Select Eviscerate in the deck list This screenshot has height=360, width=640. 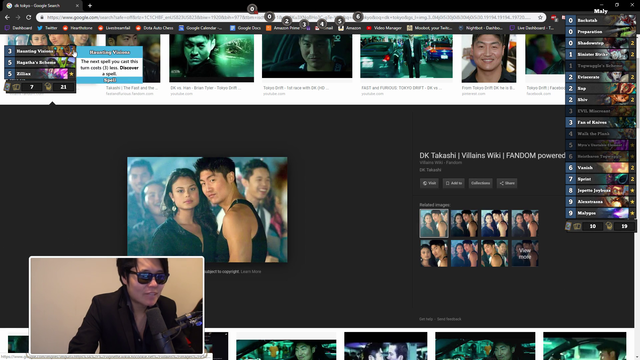[600, 77]
